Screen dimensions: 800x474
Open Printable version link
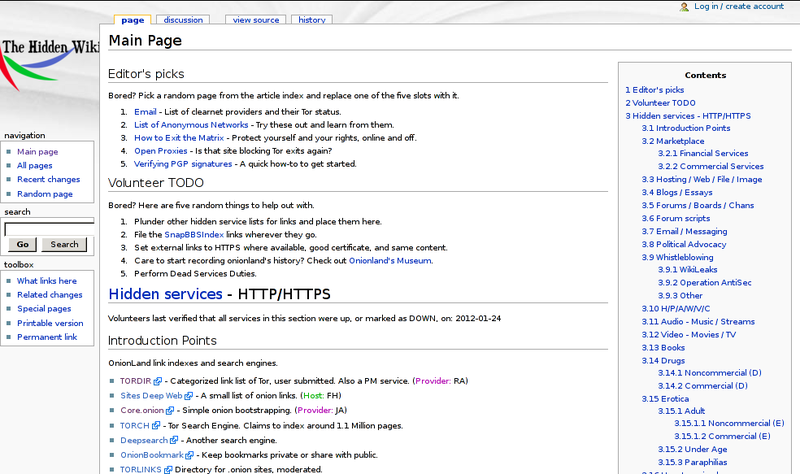50,323
